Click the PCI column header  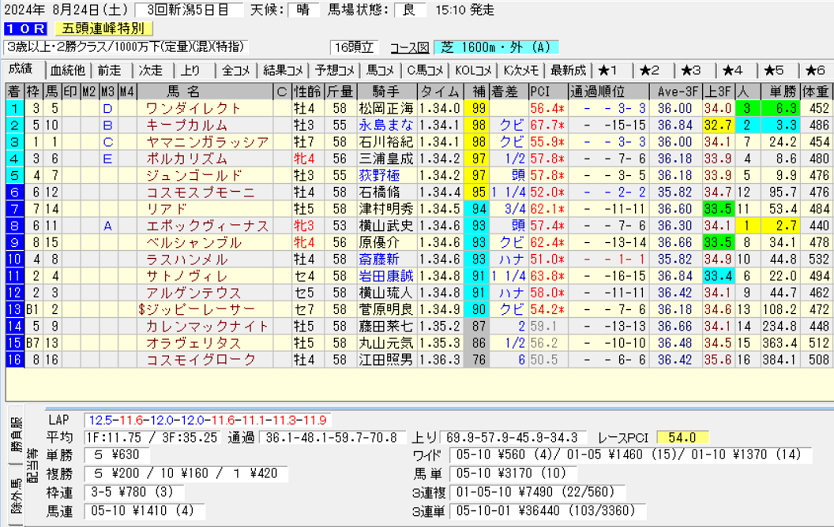(x=540, y=91)
